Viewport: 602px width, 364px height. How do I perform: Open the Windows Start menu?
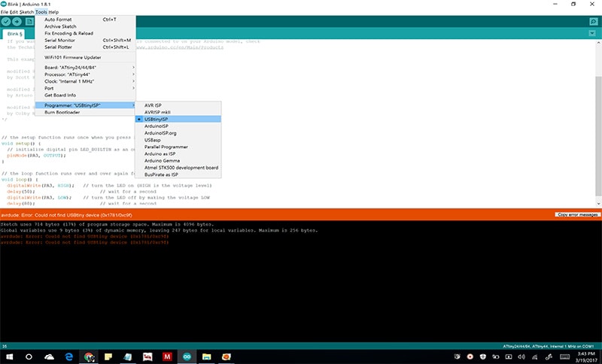coord(9,356)
